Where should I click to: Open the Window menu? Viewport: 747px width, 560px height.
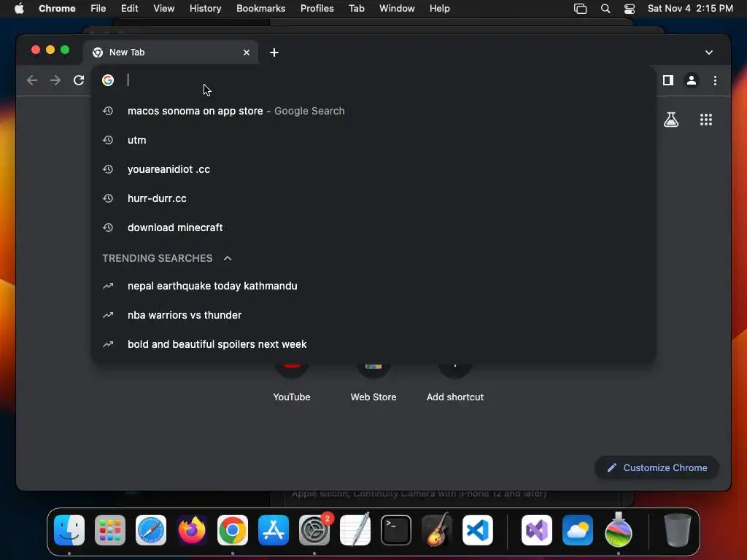(397, 9)
